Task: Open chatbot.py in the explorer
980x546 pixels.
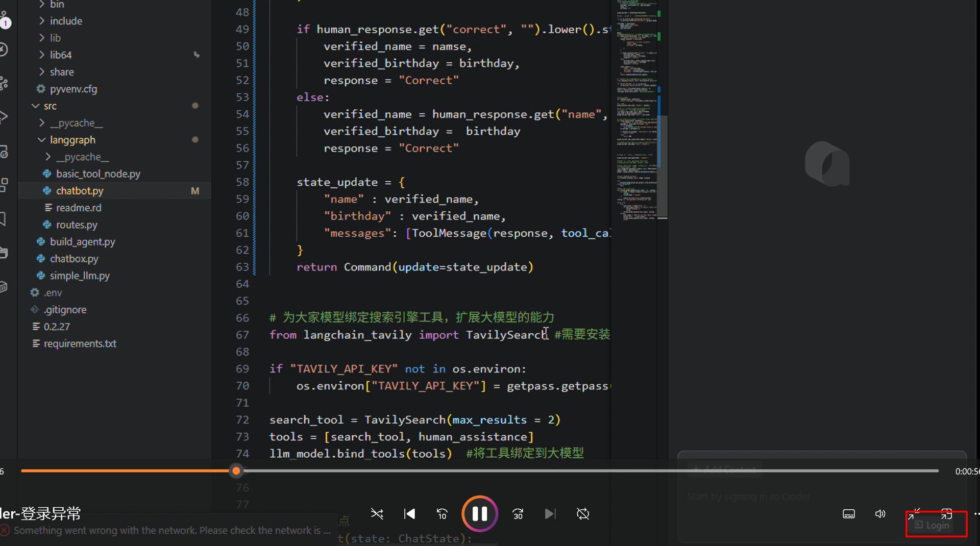Action: tap(80, 191)
